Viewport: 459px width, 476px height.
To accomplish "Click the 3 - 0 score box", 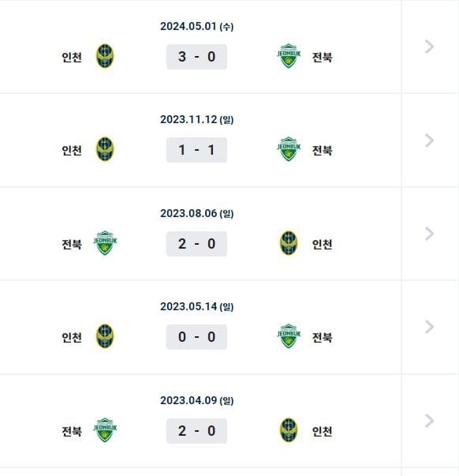I will 196,57.
